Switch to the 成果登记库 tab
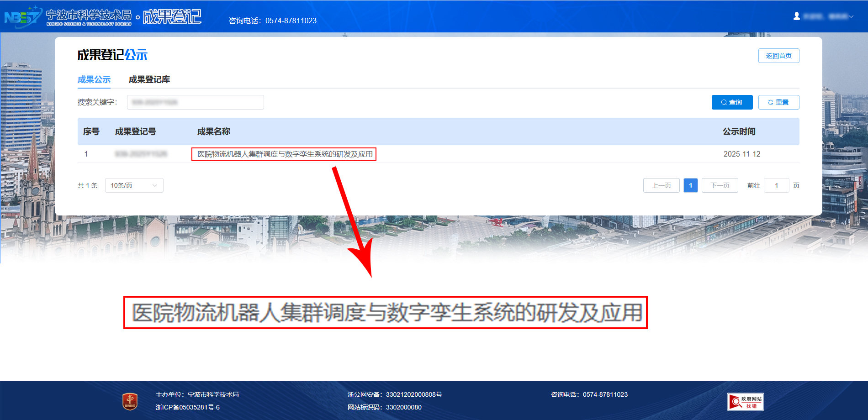The width and height of the screenshot is (868, 420). pos(149,79)
